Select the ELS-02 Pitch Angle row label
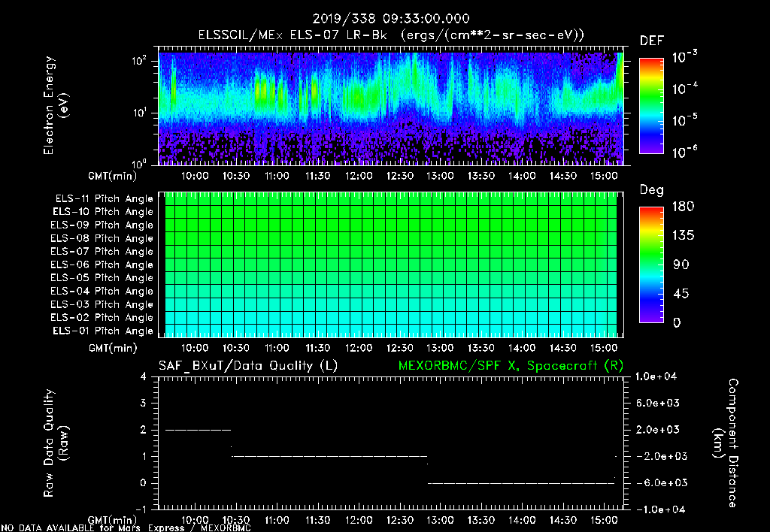Screen dimensions: 770x532 coord(102,318)
